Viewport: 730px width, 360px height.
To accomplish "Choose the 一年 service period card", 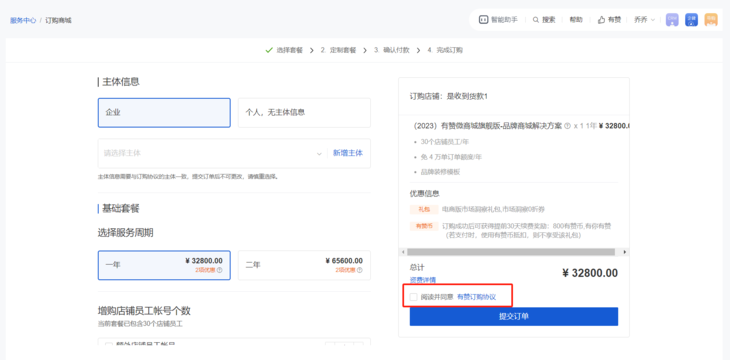I will pos(164,265).
